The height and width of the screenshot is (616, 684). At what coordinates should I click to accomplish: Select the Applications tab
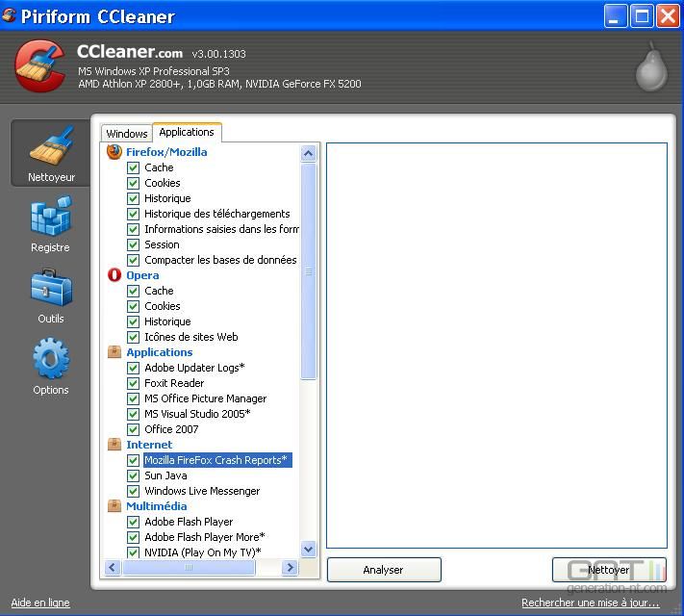click(x=187, y=132)
